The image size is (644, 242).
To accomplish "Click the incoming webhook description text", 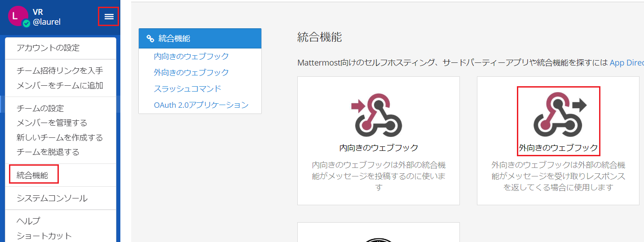I will pyautogui.click(x=379, y=176).
